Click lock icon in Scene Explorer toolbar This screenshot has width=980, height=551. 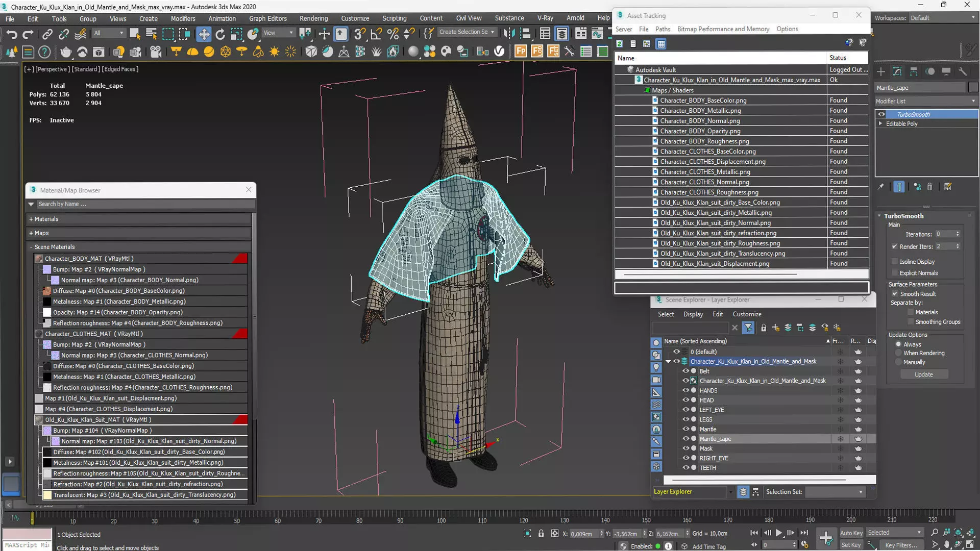point(764,328)
